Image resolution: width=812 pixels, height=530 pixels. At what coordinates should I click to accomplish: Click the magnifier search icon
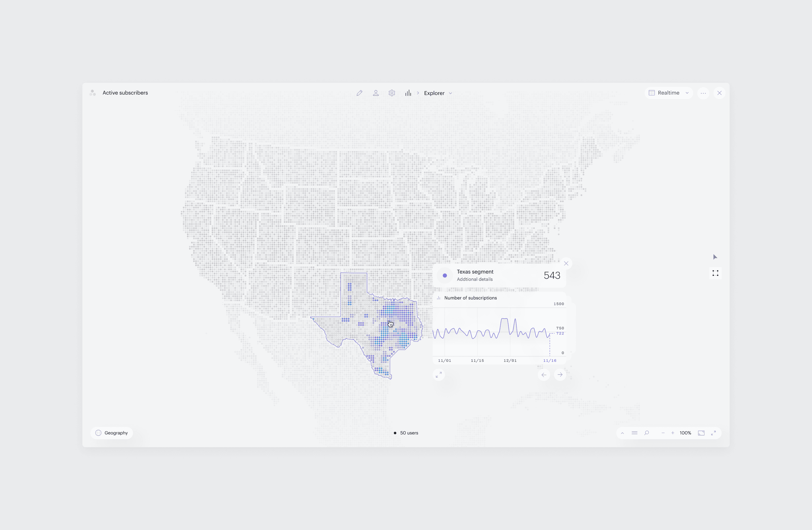tap(647, 433)
